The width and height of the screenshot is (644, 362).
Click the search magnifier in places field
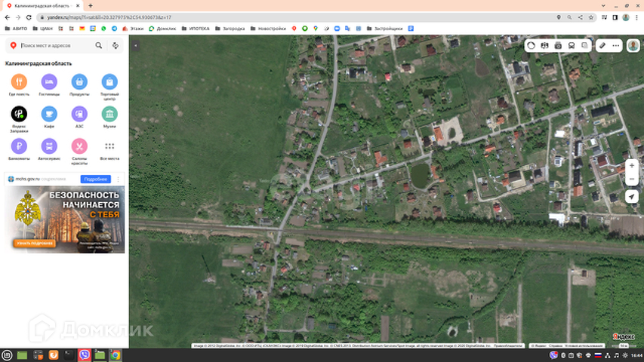pos(99,45)
